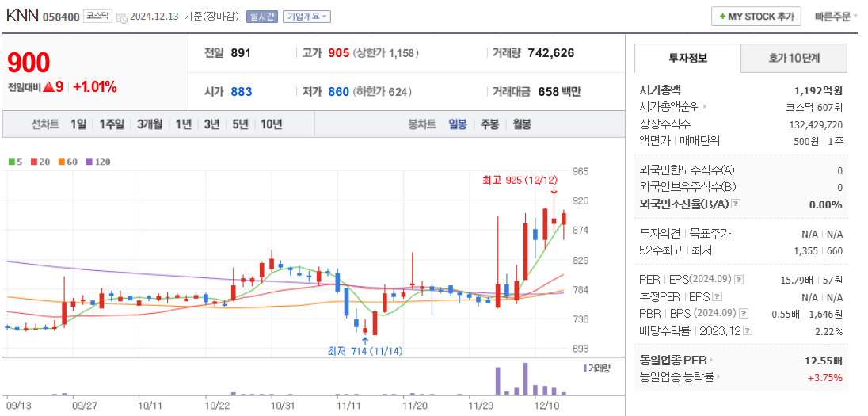Click the 동일업종 PER value -12.55배
Image resolution: width=868 pixels, height=416 pixels.
coord(821,361)
